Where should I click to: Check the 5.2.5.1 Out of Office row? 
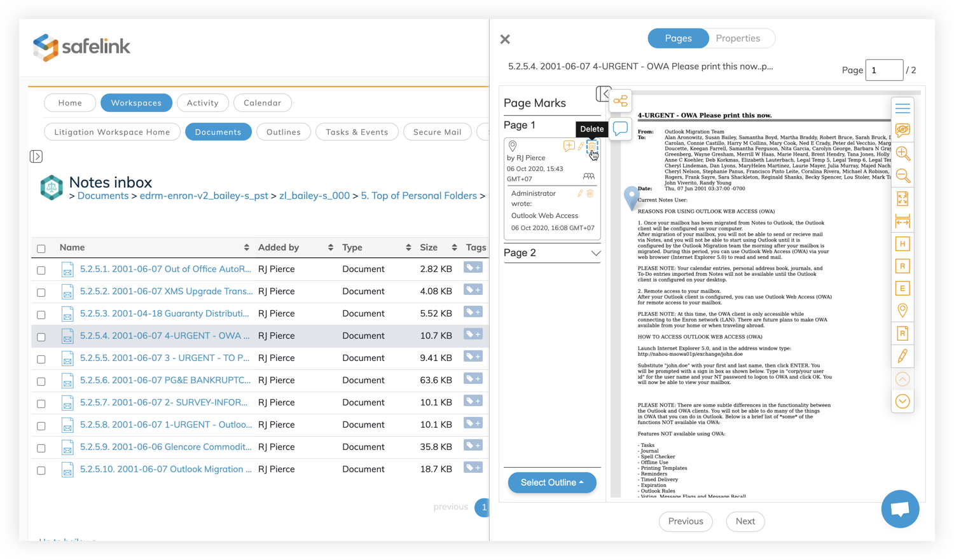point(41,270)
